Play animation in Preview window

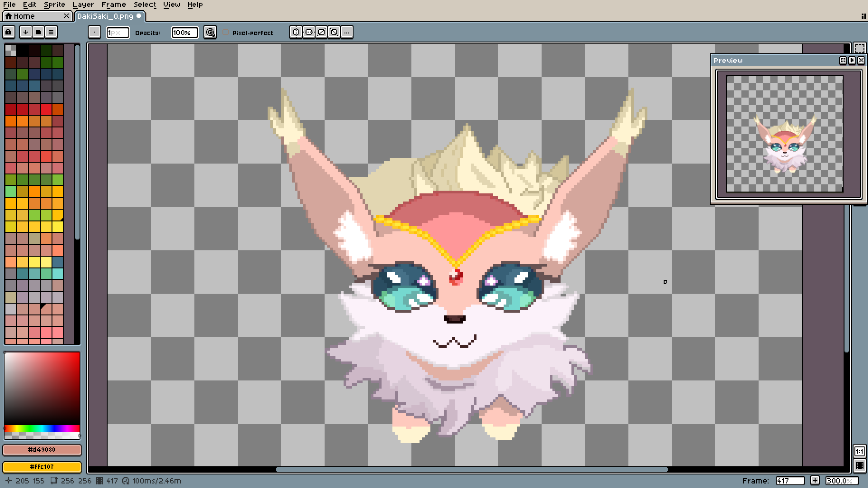click(x=852, y=60)
